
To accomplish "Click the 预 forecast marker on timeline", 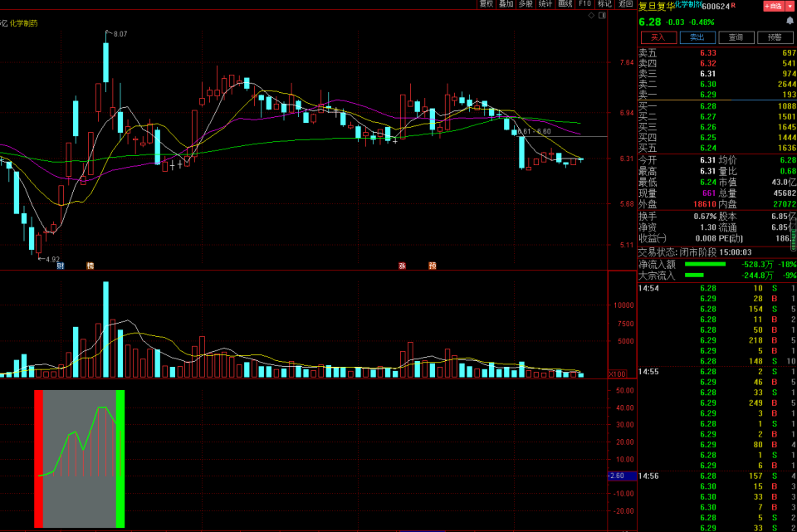I will click(433, 266).
